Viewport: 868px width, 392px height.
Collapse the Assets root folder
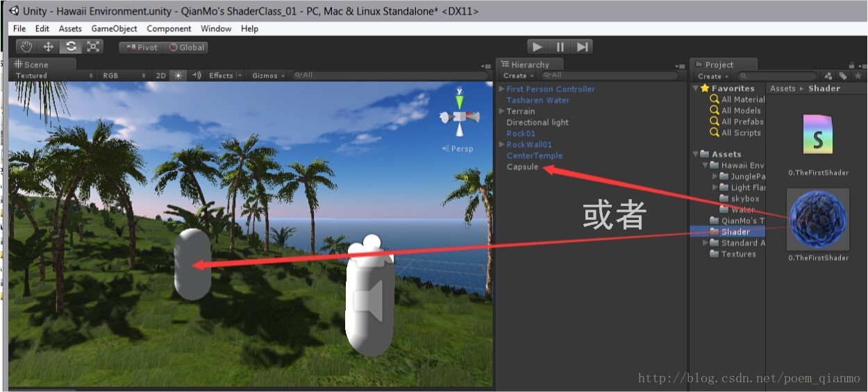[x=696, y=154]
